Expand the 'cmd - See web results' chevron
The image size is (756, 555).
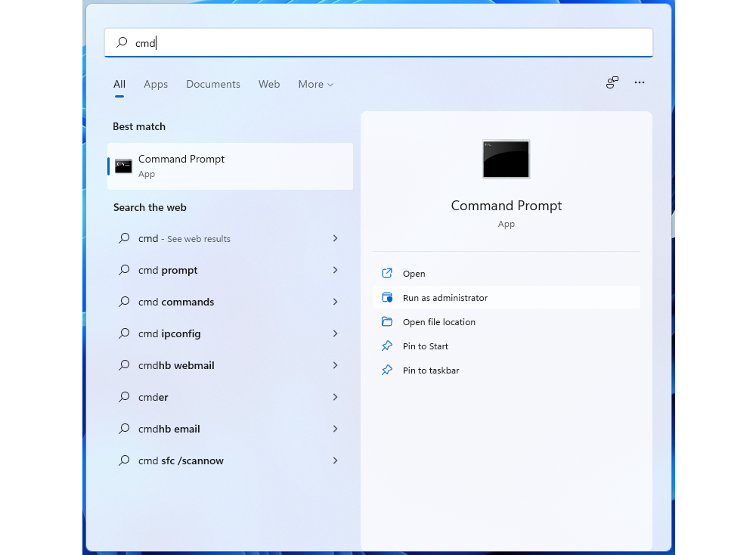coord(335,238)
